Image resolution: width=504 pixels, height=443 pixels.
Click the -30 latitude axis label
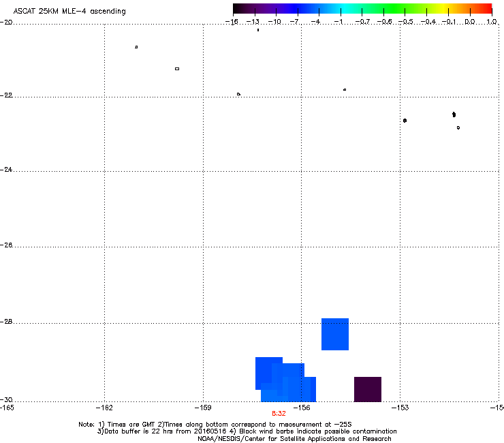pos(6,399)
